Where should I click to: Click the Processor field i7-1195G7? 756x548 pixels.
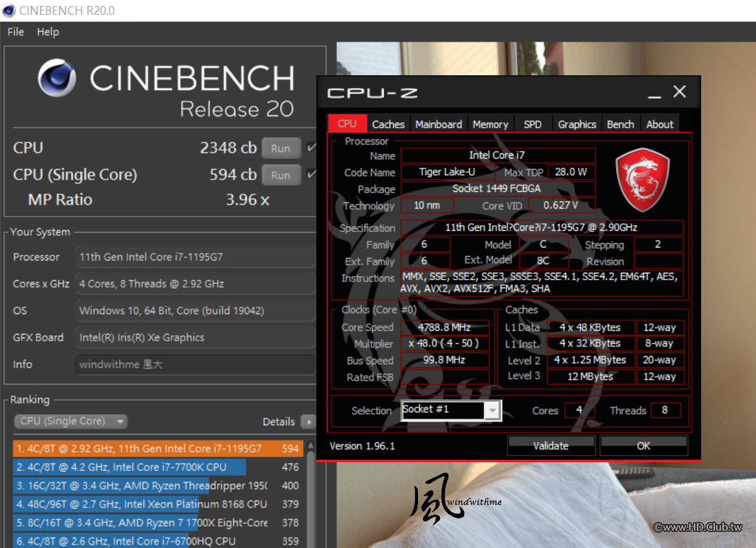[x=195, y=257]
